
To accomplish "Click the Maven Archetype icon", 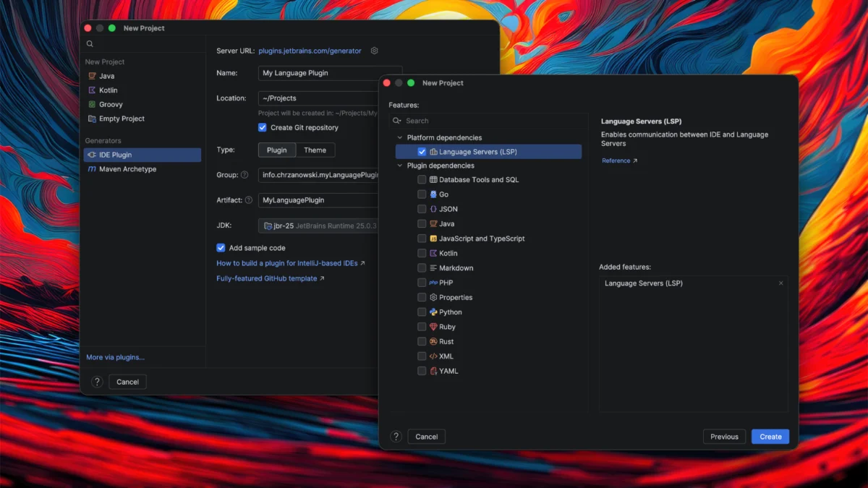I will click(x=92, y=169).
